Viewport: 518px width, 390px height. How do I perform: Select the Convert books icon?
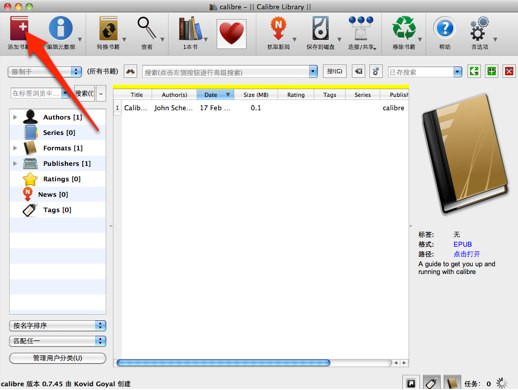click(x=109, y=29)
